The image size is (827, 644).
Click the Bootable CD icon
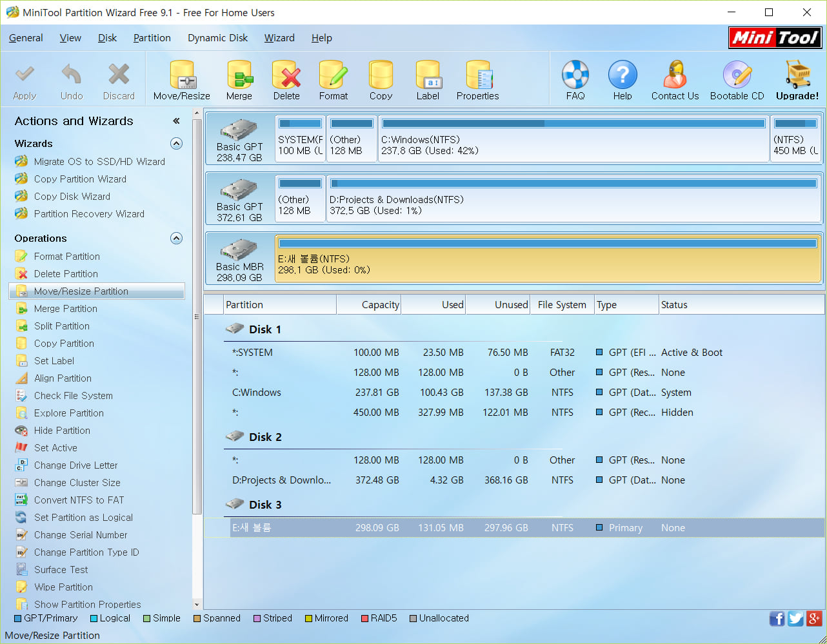click(x=737, y=75)
